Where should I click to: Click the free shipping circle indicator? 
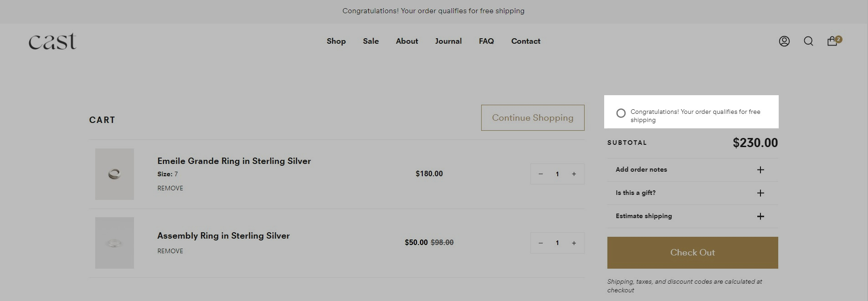(621, 113)
